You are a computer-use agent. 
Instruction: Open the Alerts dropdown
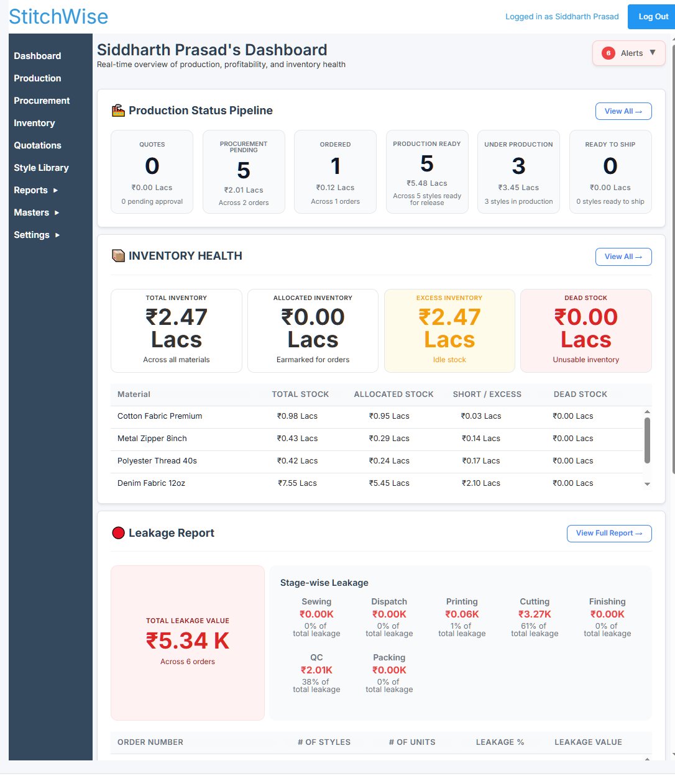(629, 53)
